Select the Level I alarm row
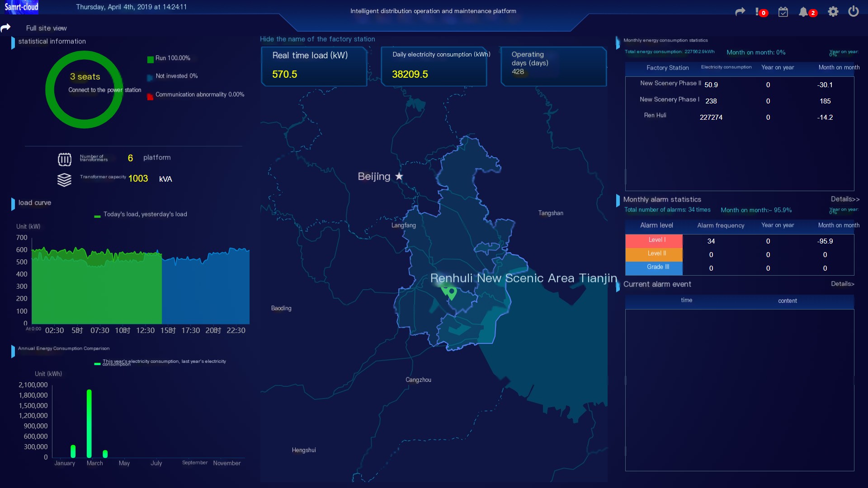This screenshot has height=488, width=868. 656,240
